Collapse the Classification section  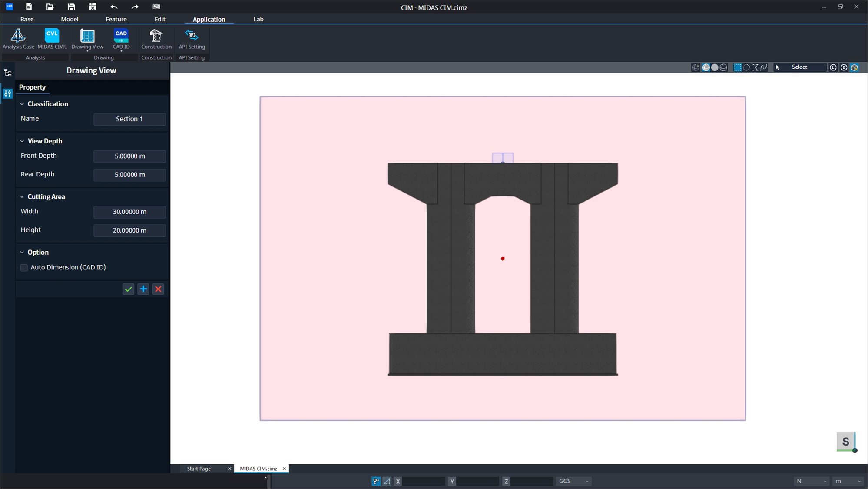(x=22, y=104)
